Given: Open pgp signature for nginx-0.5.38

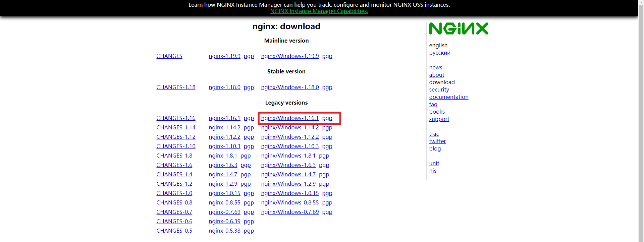Looking at the screenshot, I should [x=249, y=231].
